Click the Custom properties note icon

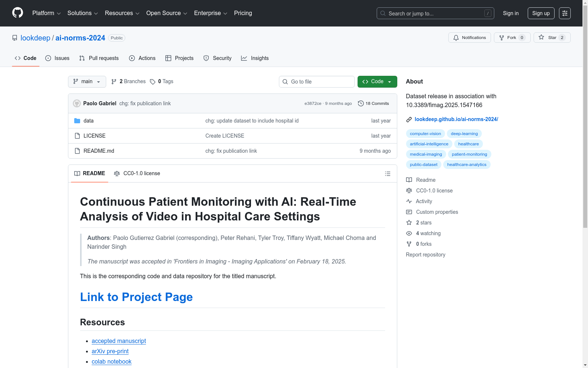(x=409, y=212)
